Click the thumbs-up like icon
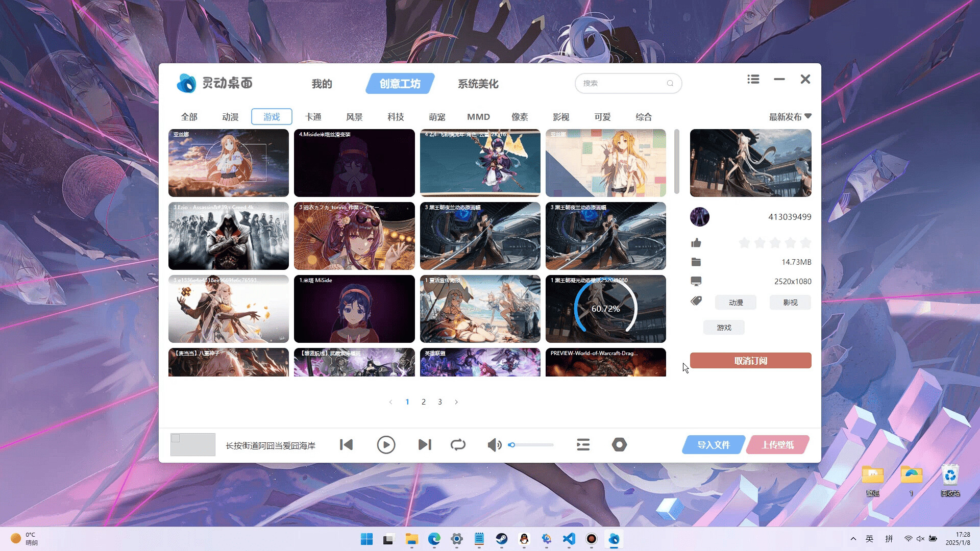 (696, 243)
